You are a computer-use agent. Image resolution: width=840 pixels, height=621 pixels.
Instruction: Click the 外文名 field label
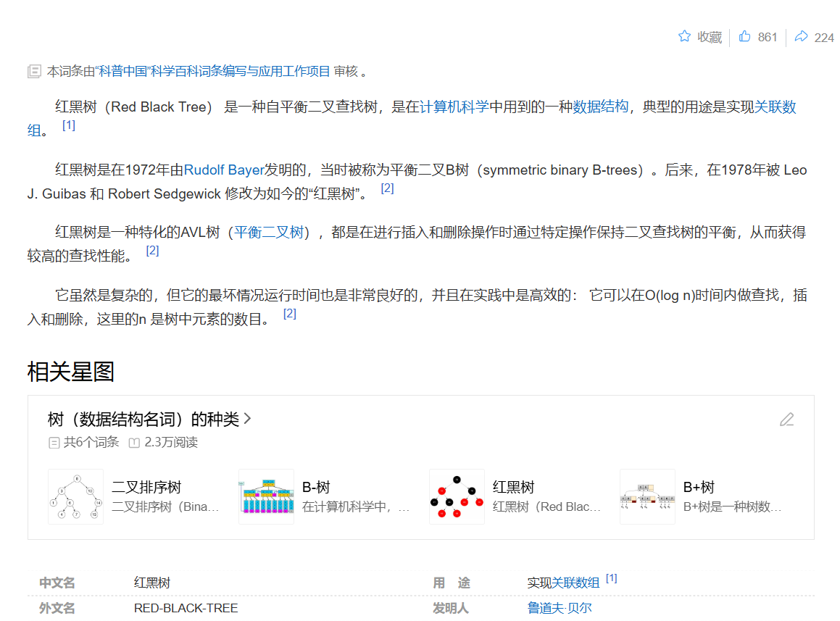coord(57,608)
